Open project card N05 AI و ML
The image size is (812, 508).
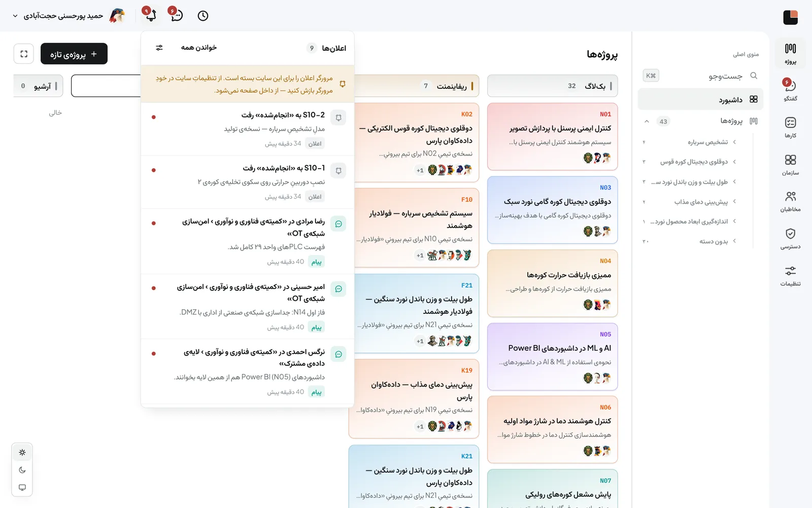pos(552,357)
